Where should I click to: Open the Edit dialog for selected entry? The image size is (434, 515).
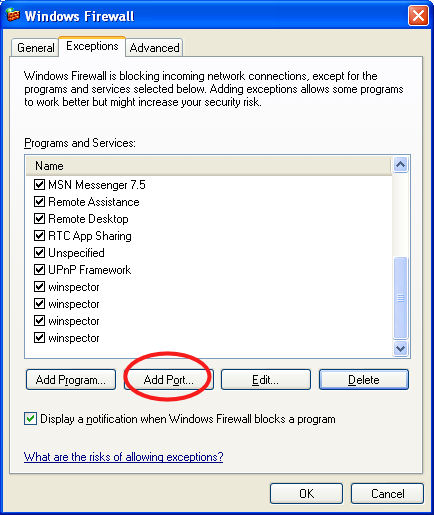(266, 380)
